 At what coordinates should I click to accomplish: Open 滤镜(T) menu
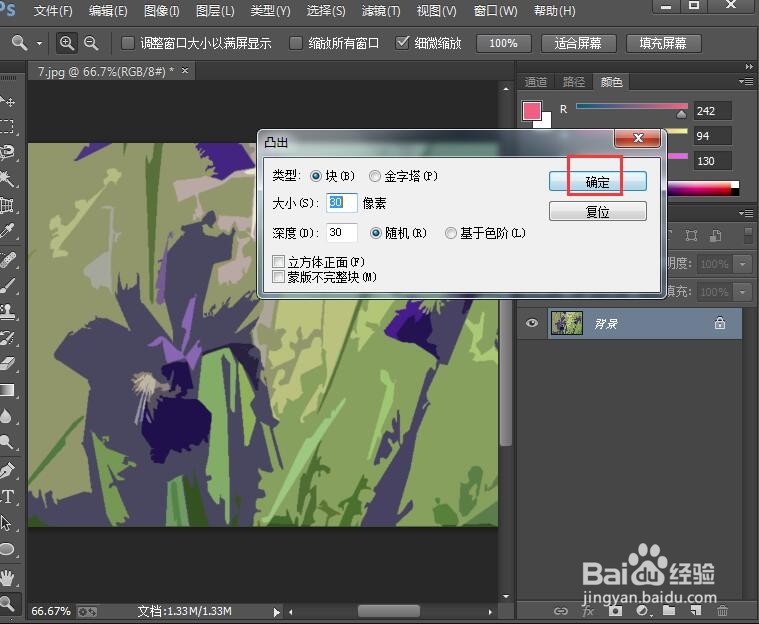pyautogui.click(x=381, y=11)
